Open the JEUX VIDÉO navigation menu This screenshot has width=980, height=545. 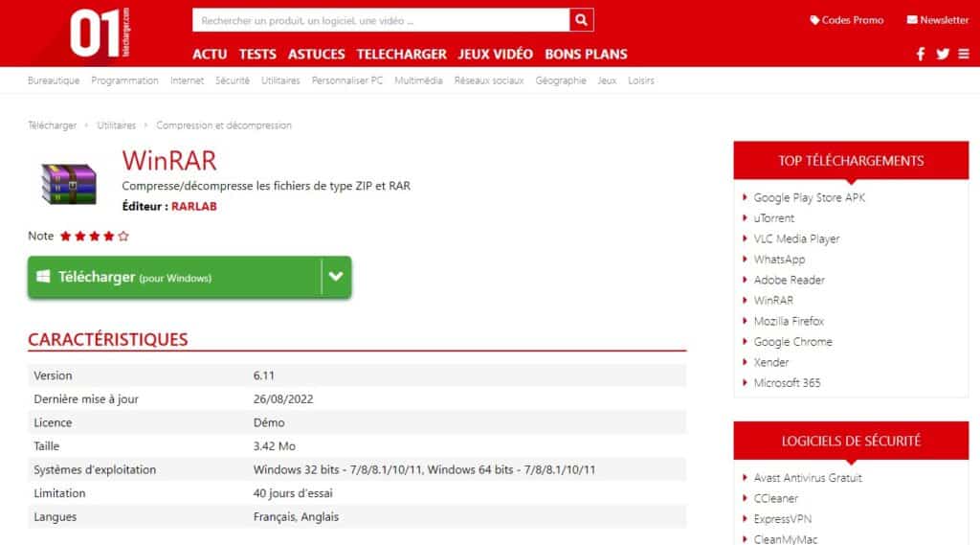coord(495,54)
